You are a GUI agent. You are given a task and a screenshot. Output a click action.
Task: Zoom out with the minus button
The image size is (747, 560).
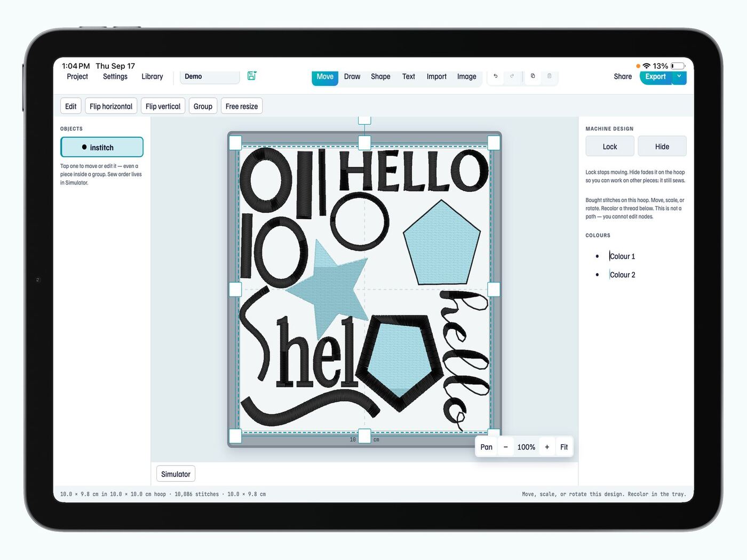click(x=506, y=447)
